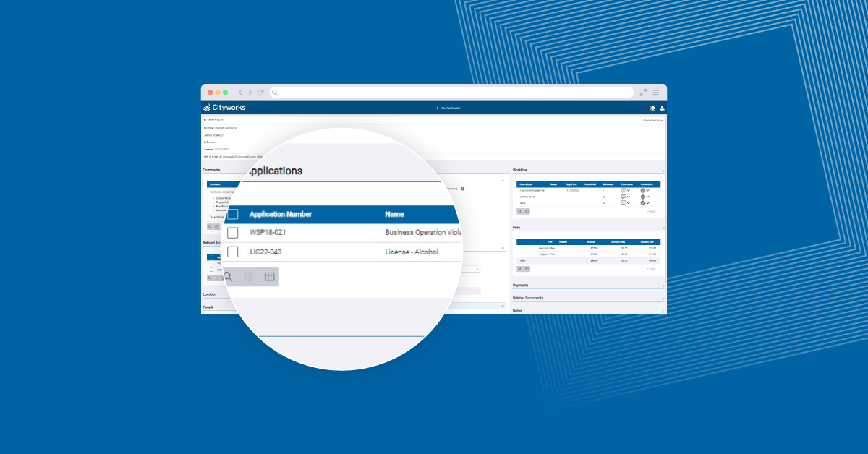Check the checkbox for LIC22-043 License - Alcohol

point(231,252)
